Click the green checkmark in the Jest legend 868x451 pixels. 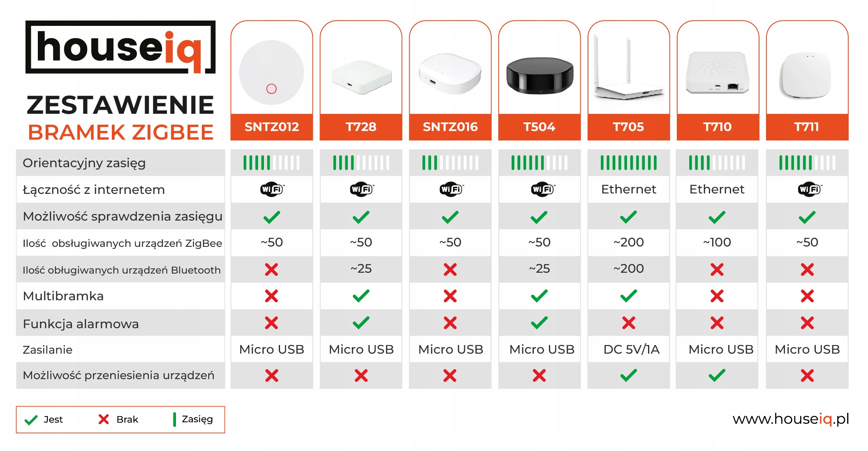coord(31,420)
